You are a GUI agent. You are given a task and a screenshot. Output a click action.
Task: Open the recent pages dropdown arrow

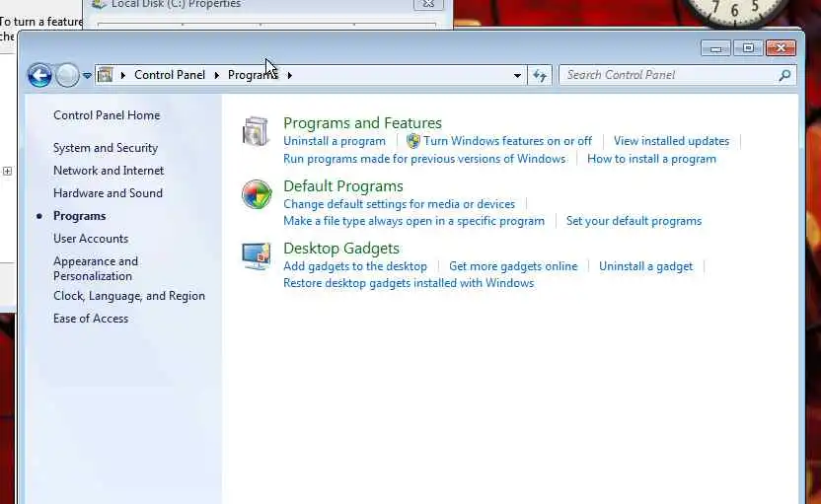[87, 76]
